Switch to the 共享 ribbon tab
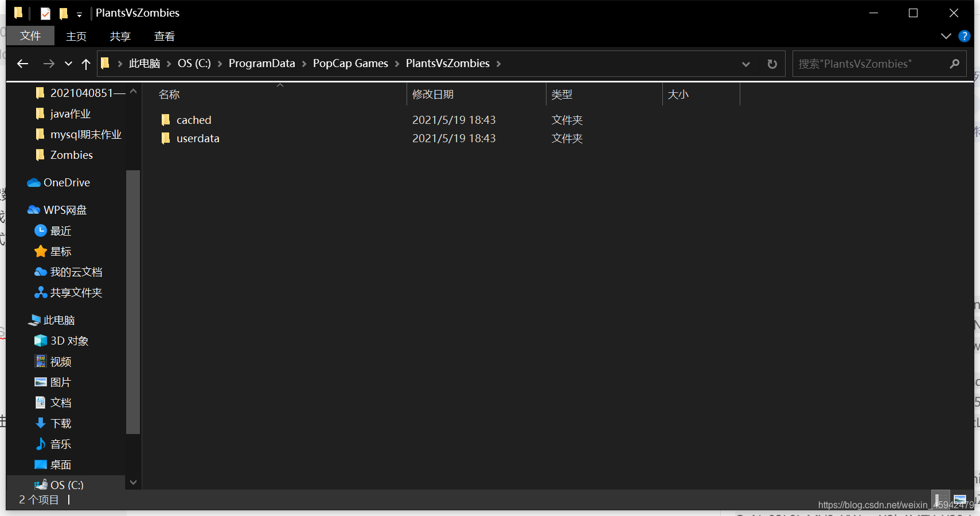The width and height of the screenshot is (980, 516). coord(120,36)
